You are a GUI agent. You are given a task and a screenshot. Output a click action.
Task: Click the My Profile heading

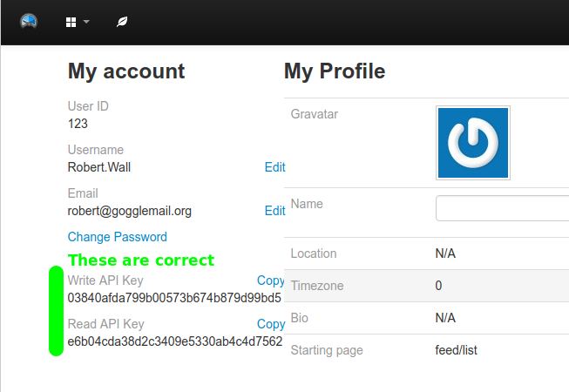tap(335, 71)
